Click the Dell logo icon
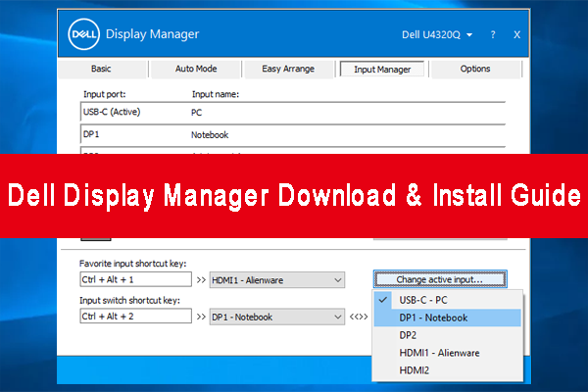This screenshot has width=588, height=392. [84, 34]
